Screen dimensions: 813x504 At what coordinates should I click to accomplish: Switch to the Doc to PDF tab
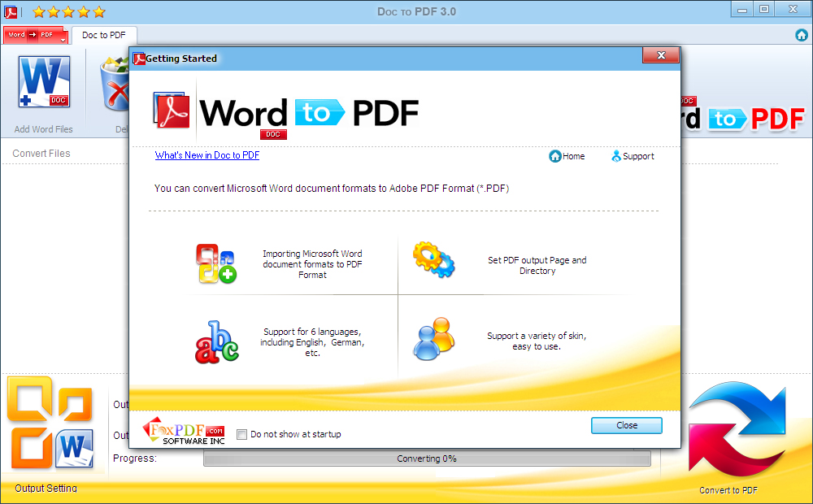coord(104,35)
